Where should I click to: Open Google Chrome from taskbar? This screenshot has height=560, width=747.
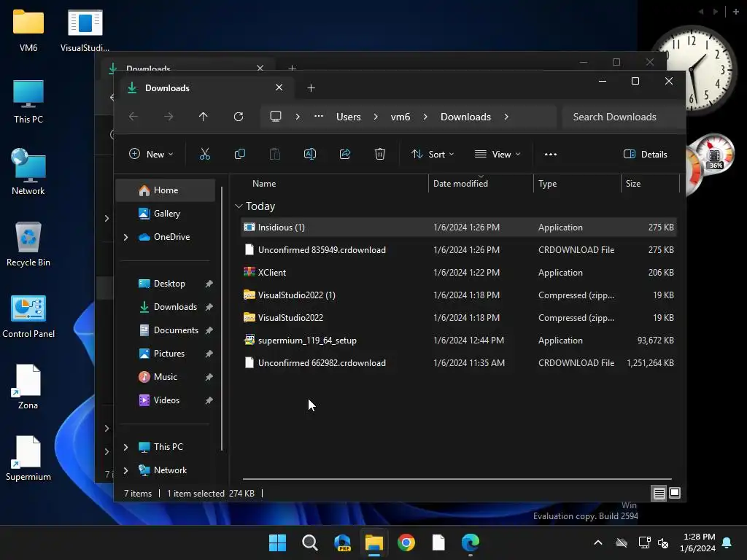pyautogui.click(x=406, y=542)
